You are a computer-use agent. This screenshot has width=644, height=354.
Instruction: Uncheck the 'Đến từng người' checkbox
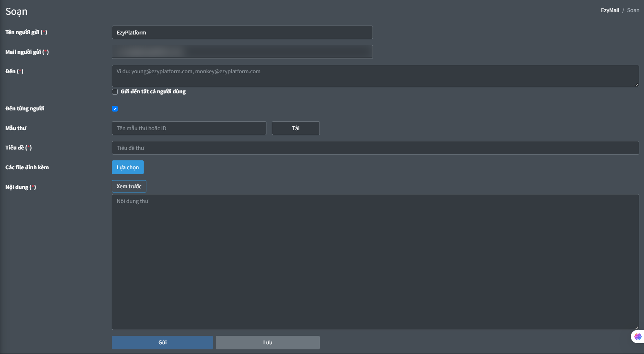pos(115,108)
